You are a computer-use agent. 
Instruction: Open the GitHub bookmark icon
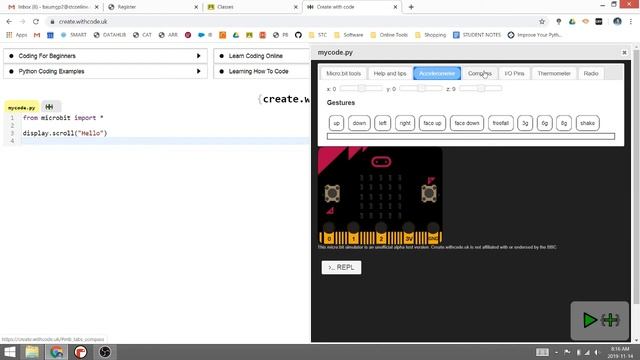(x=298, y=35)
